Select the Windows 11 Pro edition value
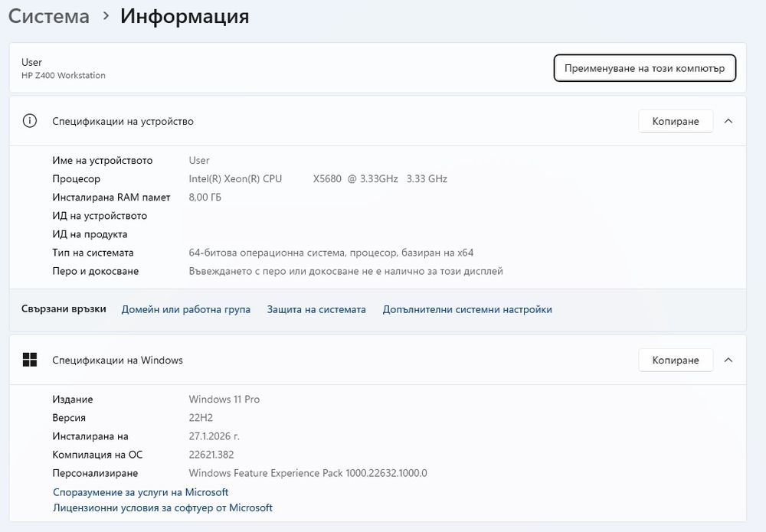The image size is (766, 532). coord(224,400)
